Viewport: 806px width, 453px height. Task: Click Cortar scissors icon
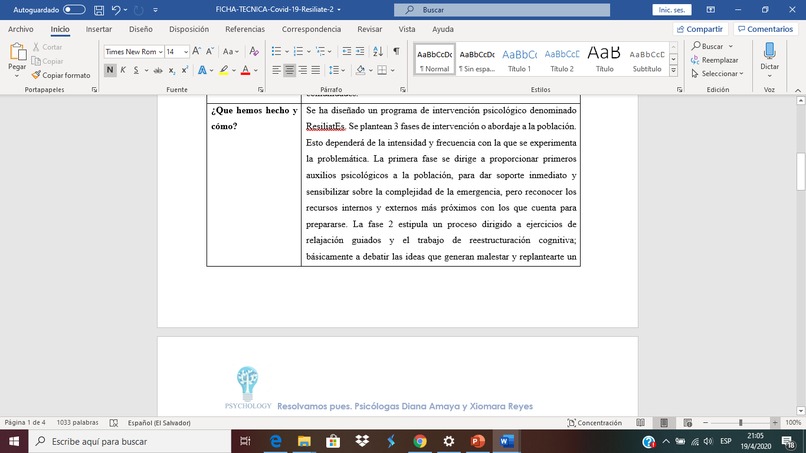(36, 47)
